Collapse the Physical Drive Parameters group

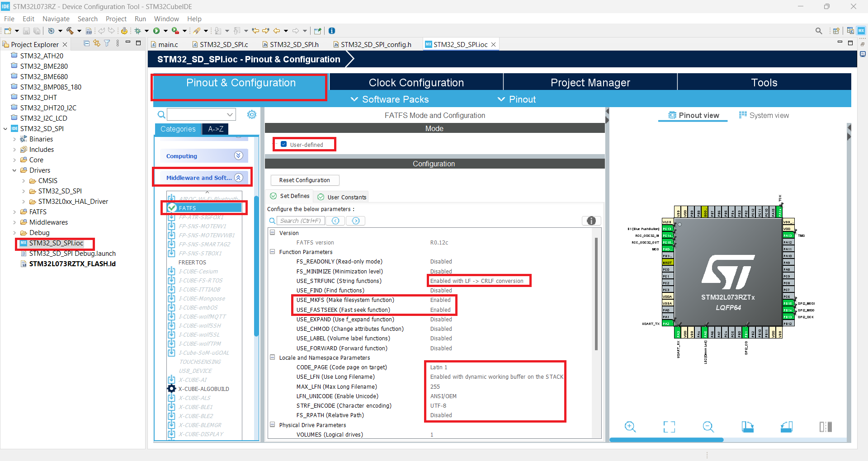273,424
